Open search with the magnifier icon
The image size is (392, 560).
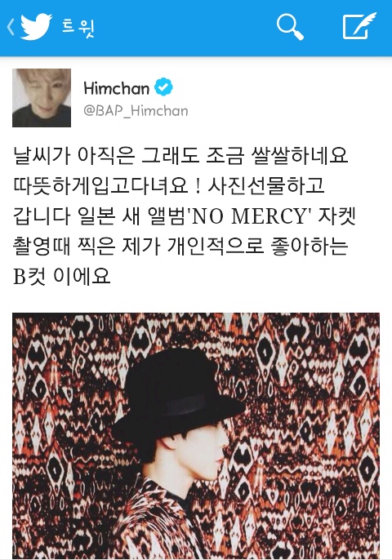point(290,26)
